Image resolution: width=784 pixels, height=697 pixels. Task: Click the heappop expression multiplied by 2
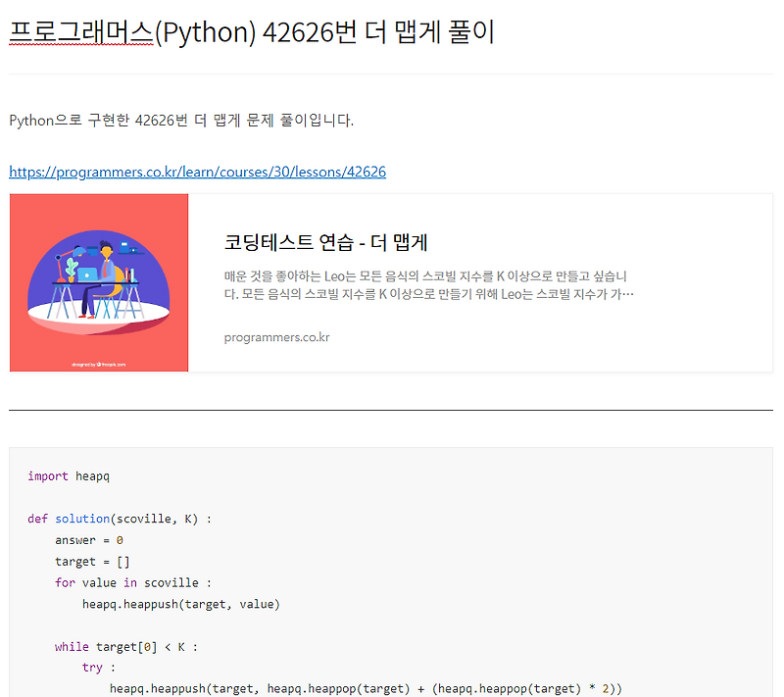(x=529, y=688)
